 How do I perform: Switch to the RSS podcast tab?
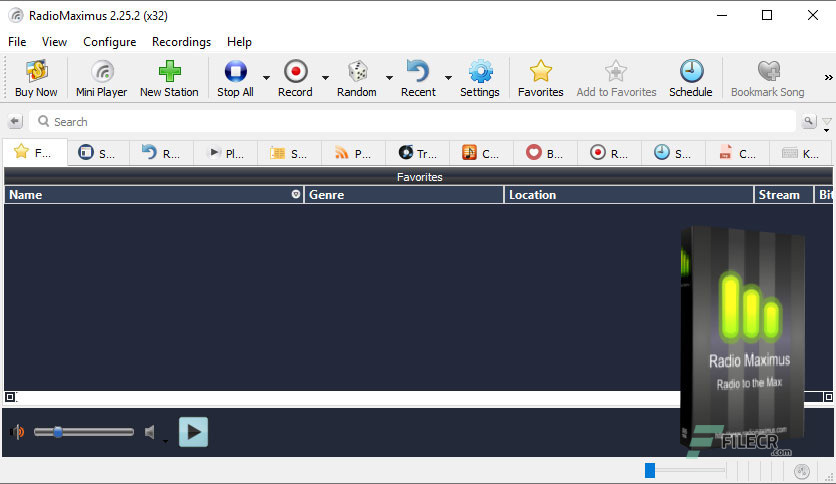point(353,154)
